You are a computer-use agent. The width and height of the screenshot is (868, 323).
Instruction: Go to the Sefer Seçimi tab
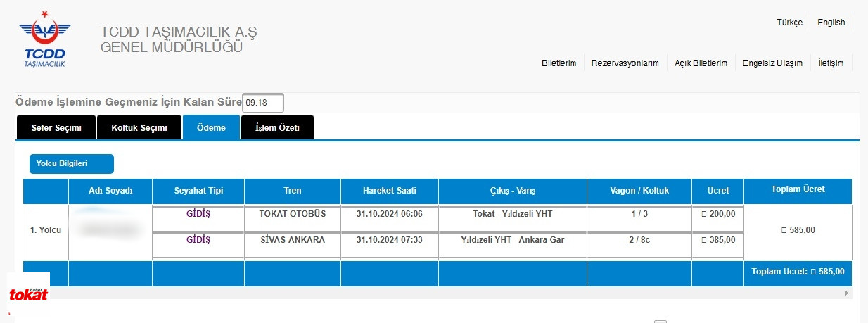coord(57,128)
